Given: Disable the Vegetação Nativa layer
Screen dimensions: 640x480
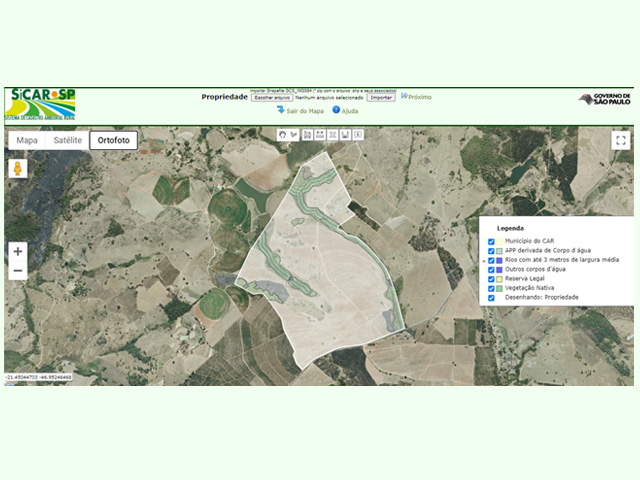Looking at the screenshot, I should (491, 288).
